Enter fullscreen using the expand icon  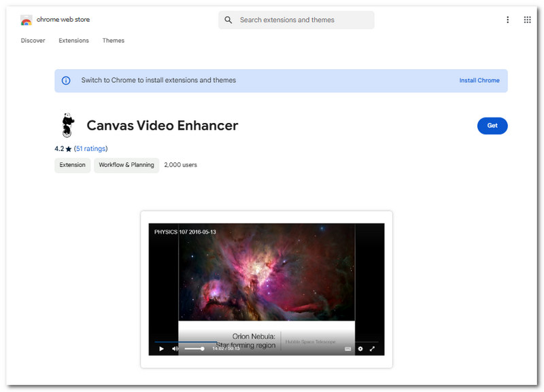click(372, 349)
